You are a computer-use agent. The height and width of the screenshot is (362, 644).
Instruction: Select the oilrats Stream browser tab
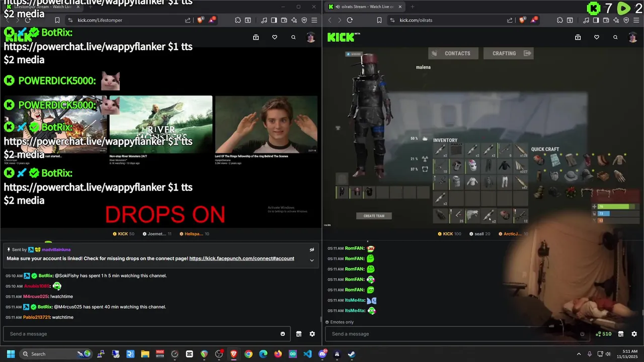coord(365,7)
